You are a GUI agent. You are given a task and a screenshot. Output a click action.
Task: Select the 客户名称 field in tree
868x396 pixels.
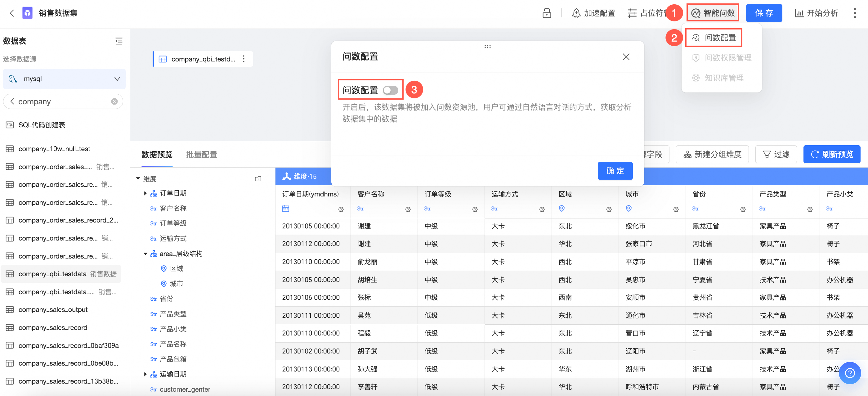173,209
